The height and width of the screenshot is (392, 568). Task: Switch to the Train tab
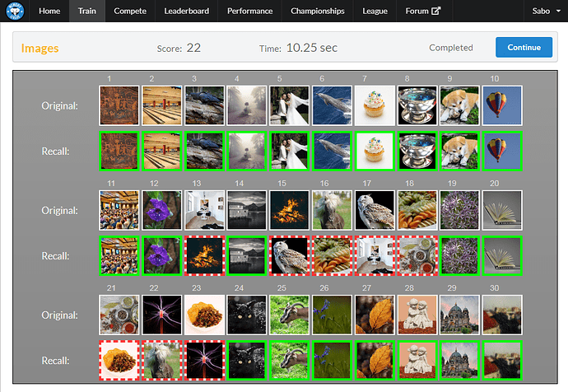(x=87, y=11)
